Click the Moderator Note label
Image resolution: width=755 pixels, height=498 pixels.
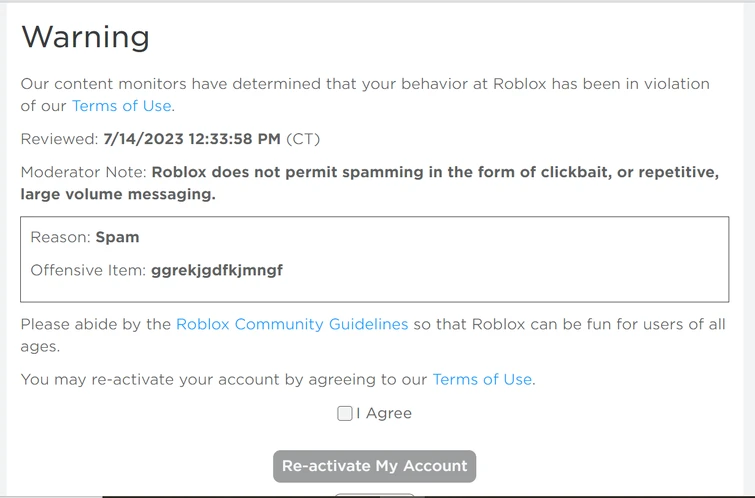[x=83, y=172]
